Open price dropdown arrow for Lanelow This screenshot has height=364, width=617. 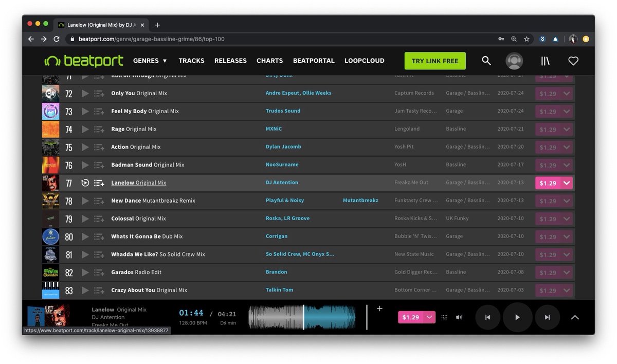(x=567, y=183)
